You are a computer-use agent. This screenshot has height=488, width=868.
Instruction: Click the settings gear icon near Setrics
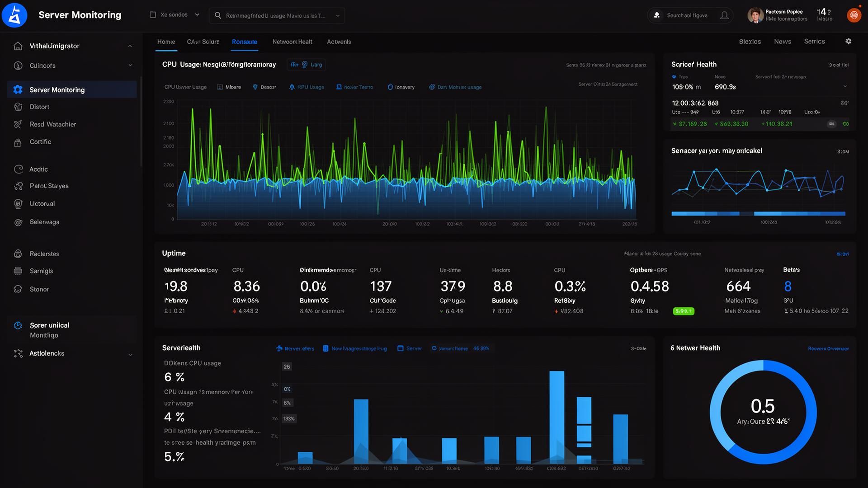[849, 41]
